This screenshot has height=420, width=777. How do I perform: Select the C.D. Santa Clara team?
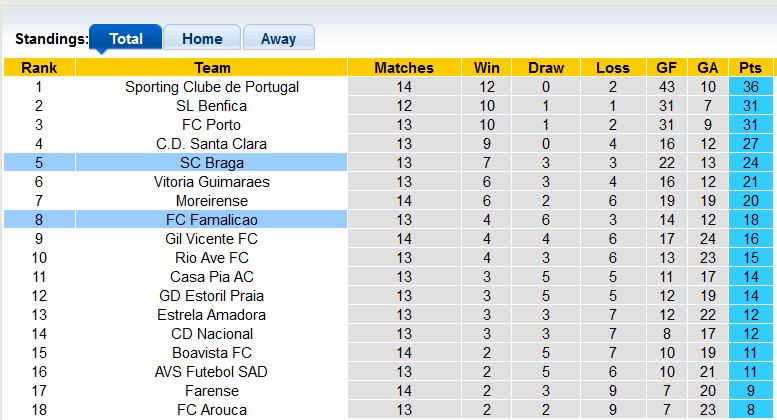pos(212,144)
